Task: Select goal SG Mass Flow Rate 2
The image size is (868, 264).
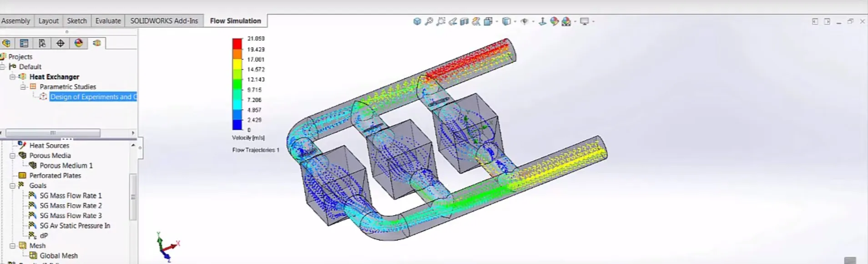Action: pyautogui.click(x=71, y=206)
